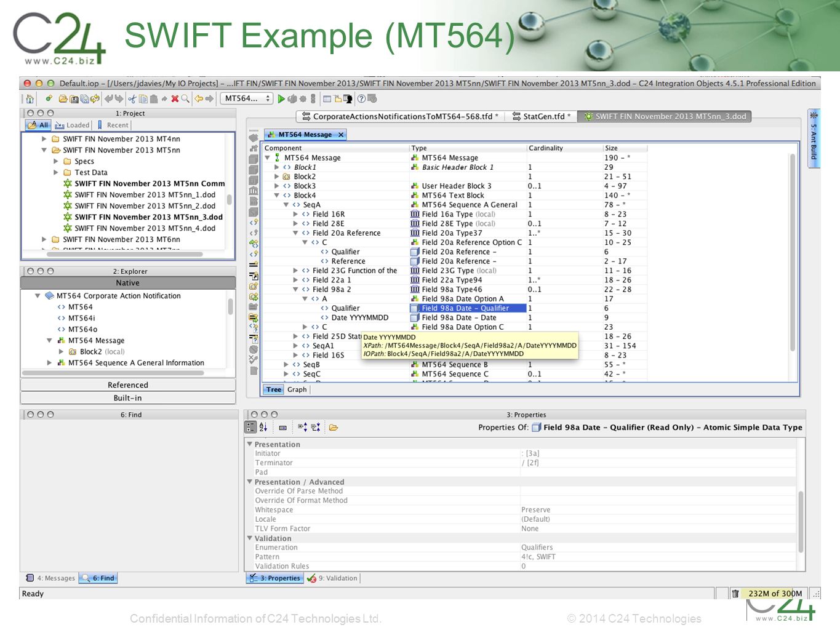Click the trash can icon beside memory indicator

tap(735, 594)
